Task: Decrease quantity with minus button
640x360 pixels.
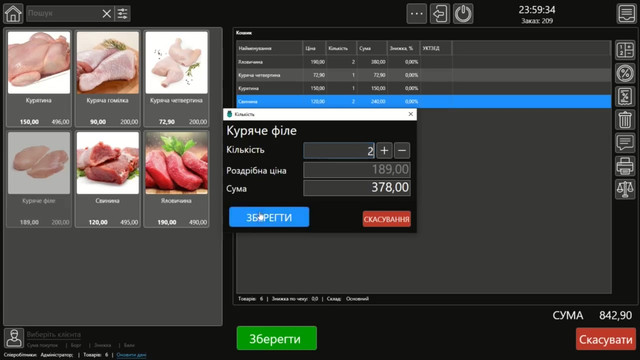Action: tap(402, 151)
